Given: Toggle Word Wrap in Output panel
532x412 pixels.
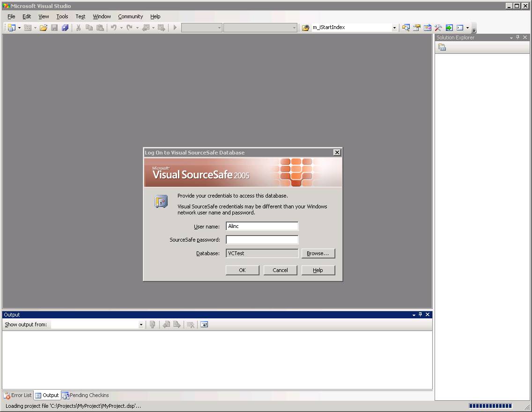Looking at the screenshot, I should [204, 324].
